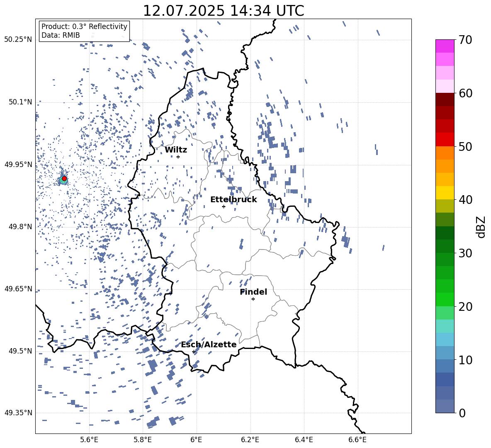Click the colorbar tick label 50

(465, 146)
